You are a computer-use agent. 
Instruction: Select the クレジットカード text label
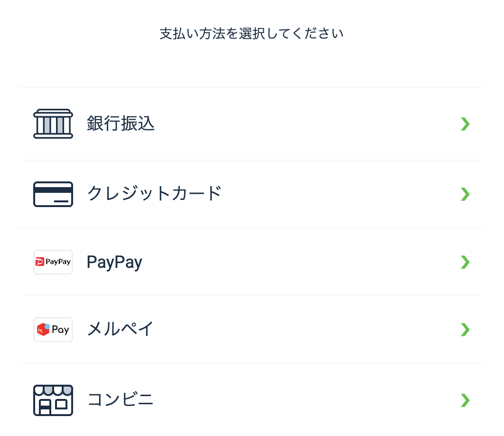click(x=154, y=194)
